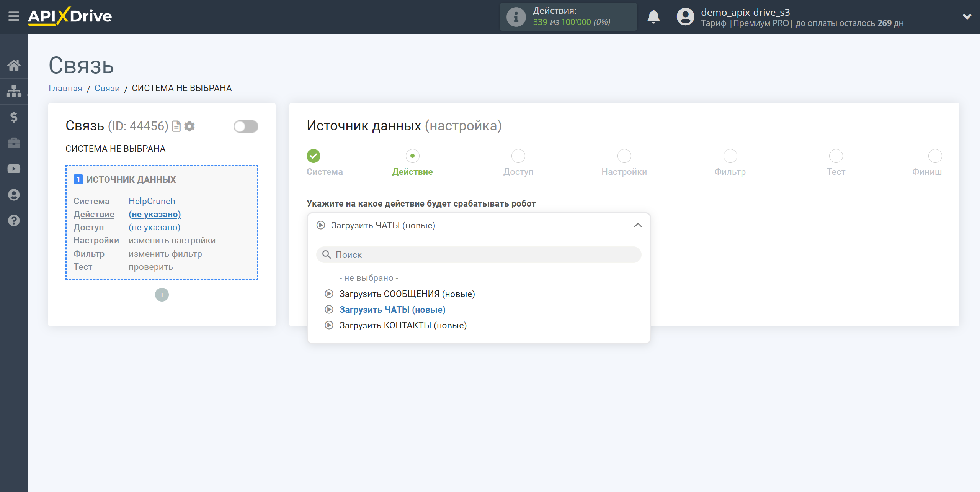Click the Действия 339 из 100'000 counter
The width and height of the screenshot is (980, 492).
(x=568, y=17)
